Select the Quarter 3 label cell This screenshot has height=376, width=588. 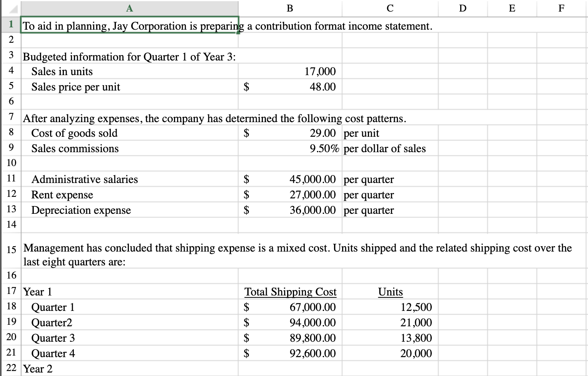tap(130, 338)
